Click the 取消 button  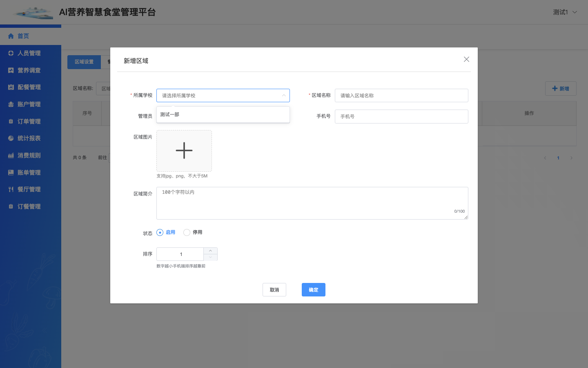tap(274, 290)
